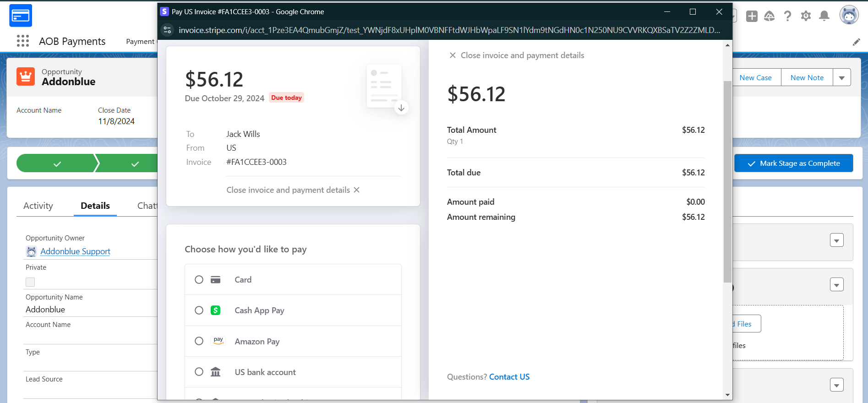Open the Addonblue Support owner link
This screenshot has width=868, height=403.
[75, 251]
